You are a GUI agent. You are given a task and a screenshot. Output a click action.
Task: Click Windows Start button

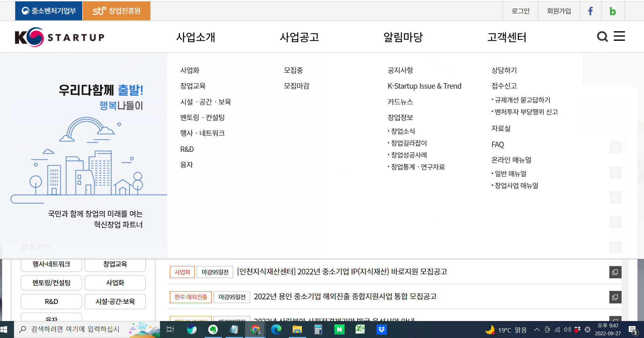[4, 330]
